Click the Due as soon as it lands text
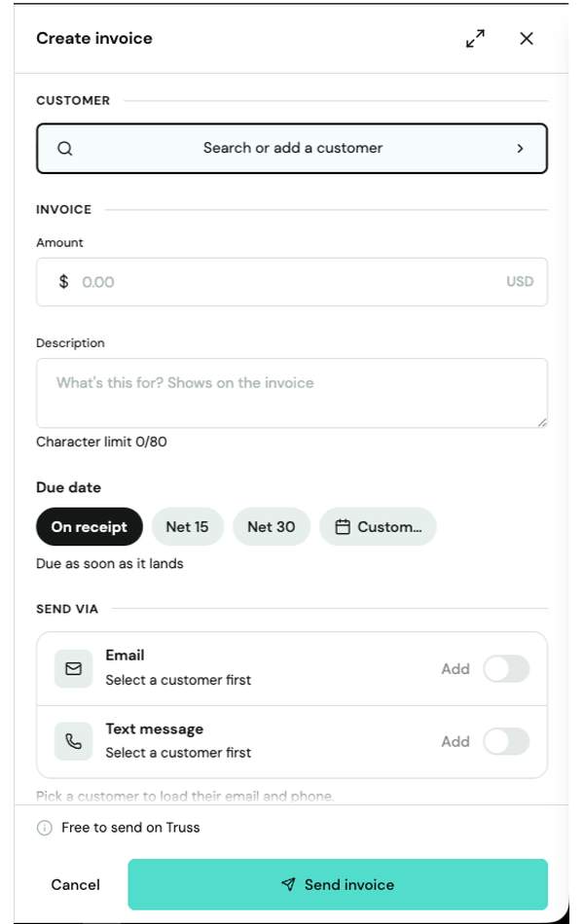Screen dimensions: 584x924 coord(110,564)
